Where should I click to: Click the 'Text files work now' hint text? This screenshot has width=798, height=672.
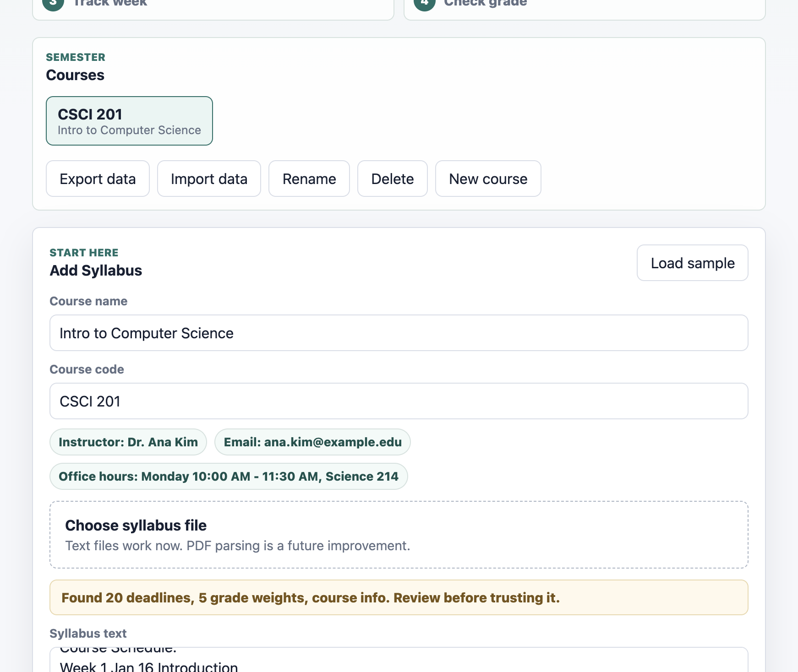click(x=238, y=546)
